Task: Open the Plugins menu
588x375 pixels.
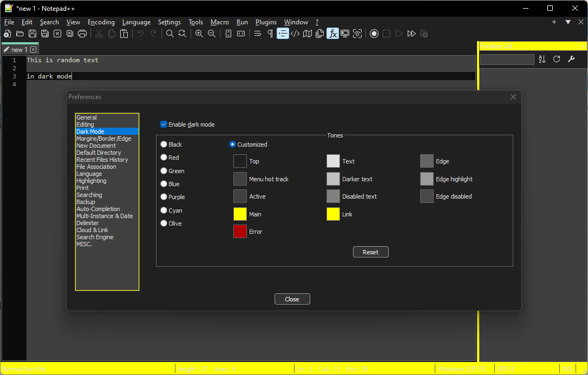Action: (266, 22)
